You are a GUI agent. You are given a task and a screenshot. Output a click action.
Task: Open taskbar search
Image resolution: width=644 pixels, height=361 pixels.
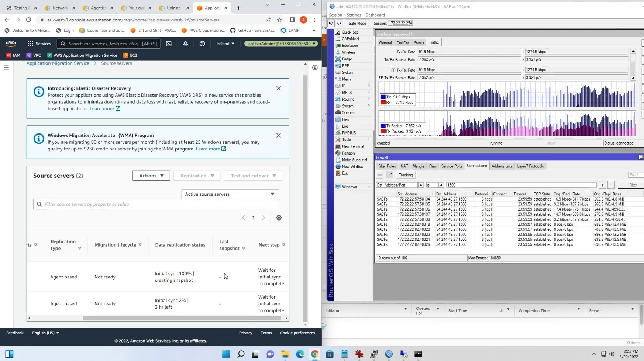(x=241, y=354)
